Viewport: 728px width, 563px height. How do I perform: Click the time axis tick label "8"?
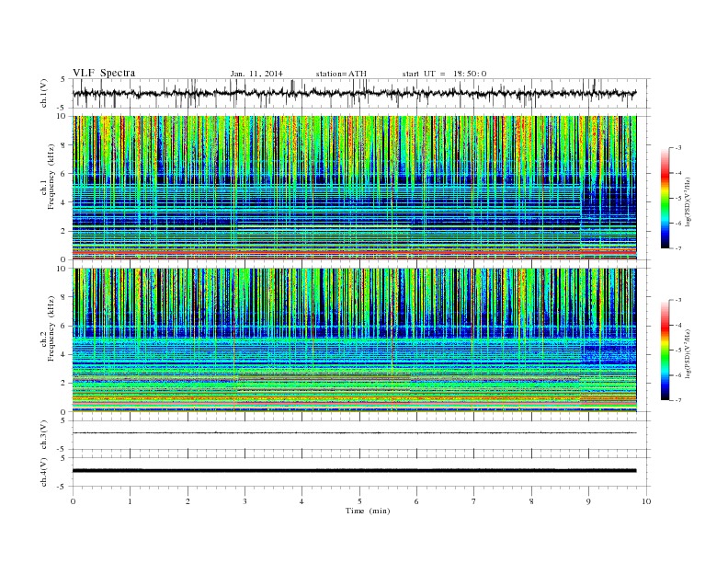click(531, 501)
